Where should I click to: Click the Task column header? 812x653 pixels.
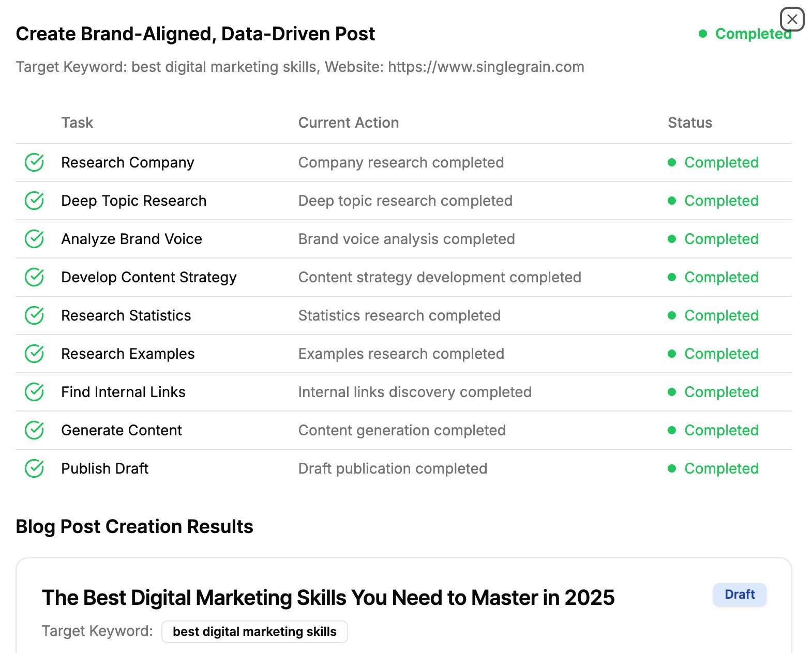(x=77, y=123)
